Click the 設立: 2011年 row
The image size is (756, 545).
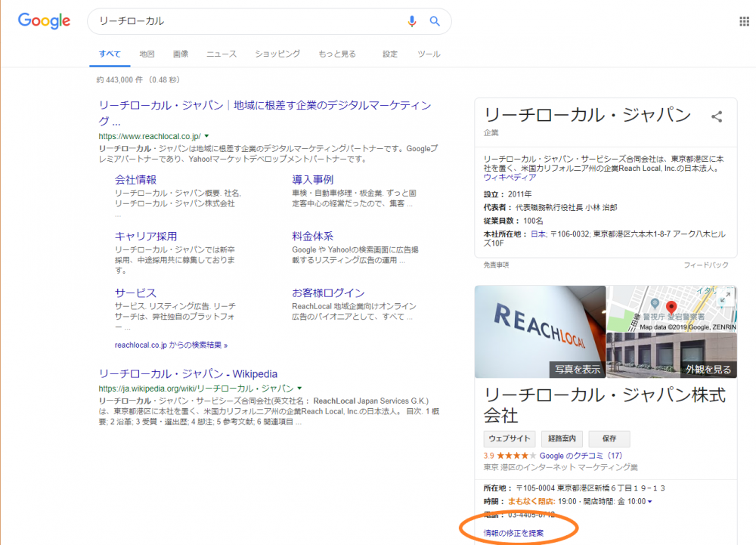[x=508, y=194]
